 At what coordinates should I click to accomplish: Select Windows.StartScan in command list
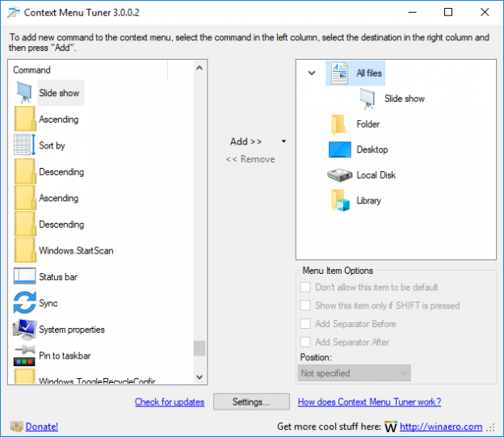(76, 250)
